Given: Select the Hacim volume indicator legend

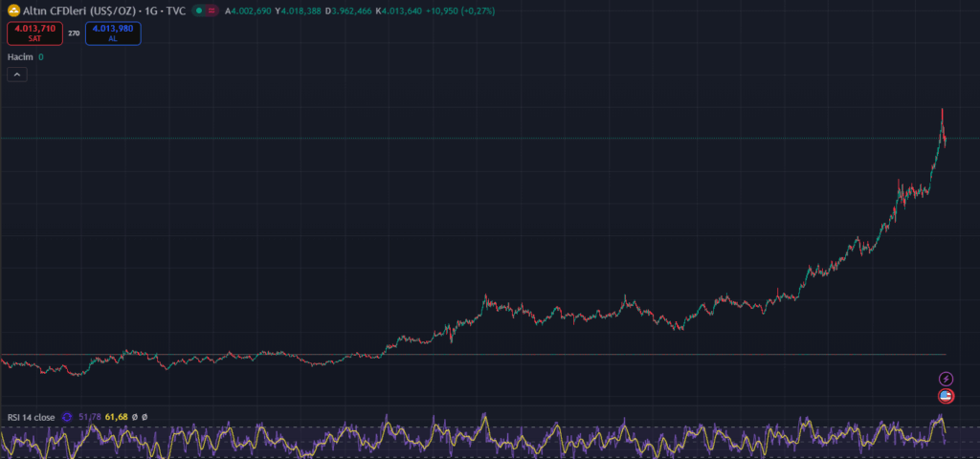Looking at the screenshot, I should [x=20, y=57].
